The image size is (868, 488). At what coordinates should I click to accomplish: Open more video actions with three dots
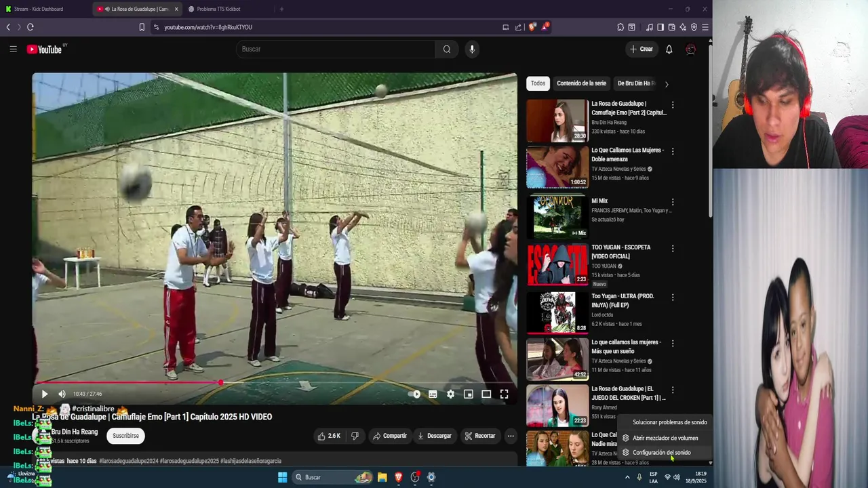(511, 436)
